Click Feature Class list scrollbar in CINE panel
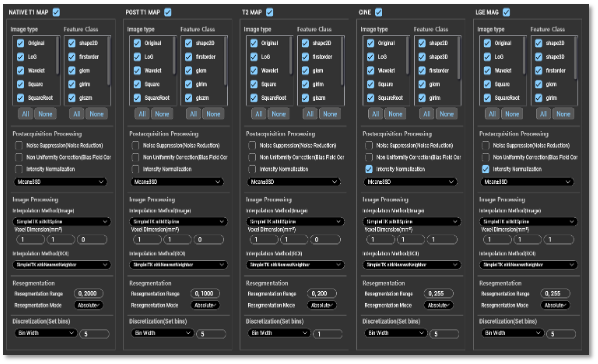Viewport: 598px width, 364px height. 459,59
